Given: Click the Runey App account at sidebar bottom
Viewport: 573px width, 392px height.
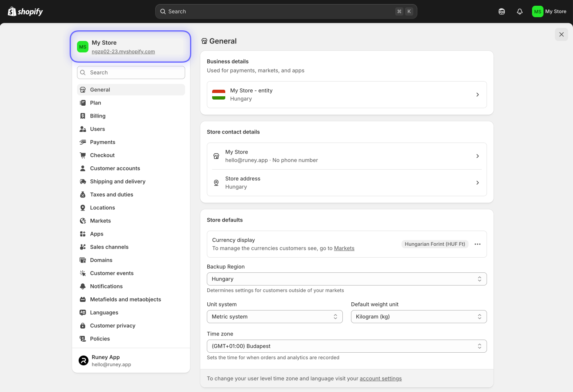Looking at the screenshot, I should pyautogui.click(x=131, y=360).
